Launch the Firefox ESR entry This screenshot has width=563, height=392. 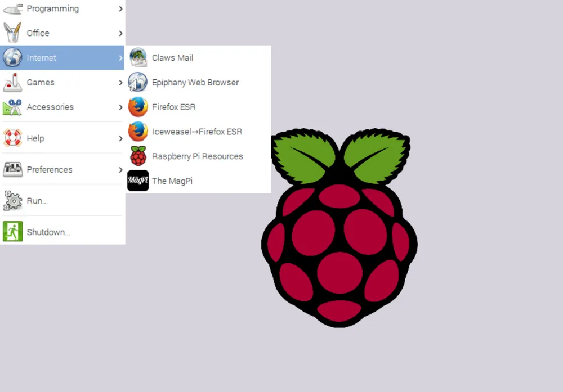pyautogui.click(x=198, y=107)
